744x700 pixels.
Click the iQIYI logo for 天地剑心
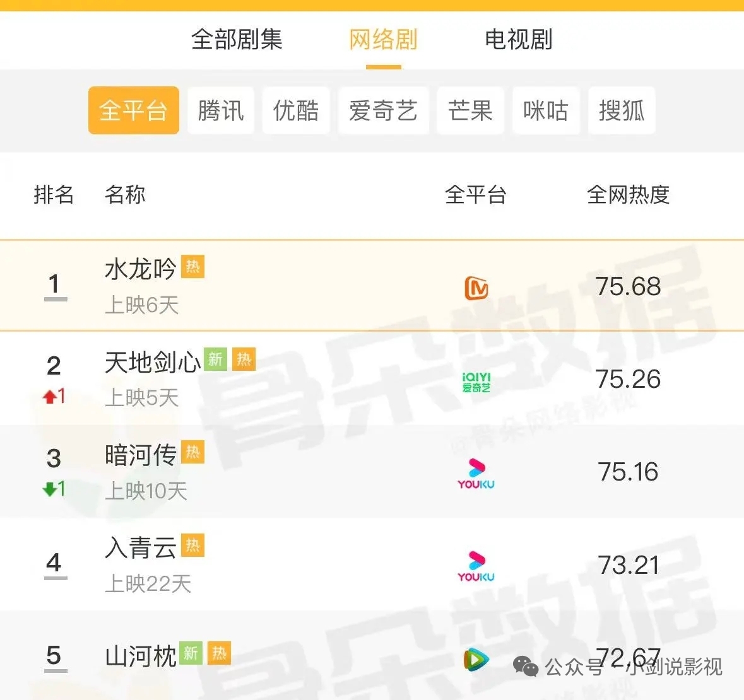pyautogui.click(x=476, y=382)
